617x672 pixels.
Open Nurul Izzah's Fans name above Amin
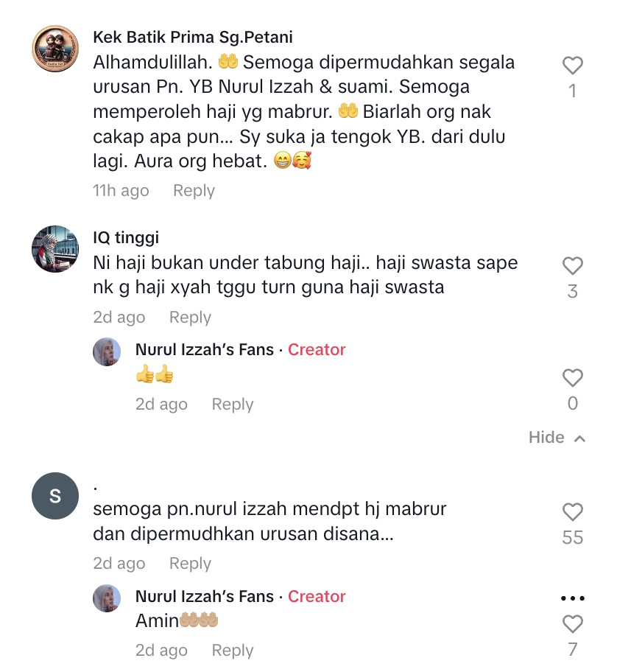tap(204, 597)
